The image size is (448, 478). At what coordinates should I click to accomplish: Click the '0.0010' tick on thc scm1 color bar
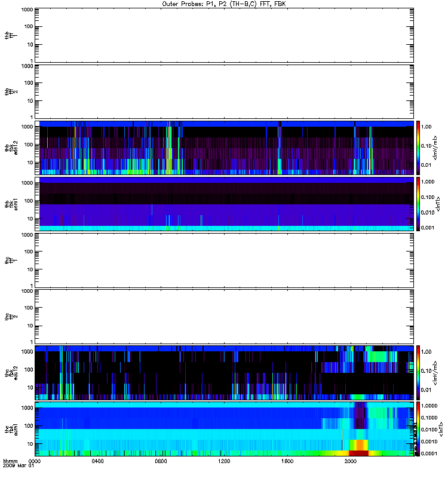[429, 442]
